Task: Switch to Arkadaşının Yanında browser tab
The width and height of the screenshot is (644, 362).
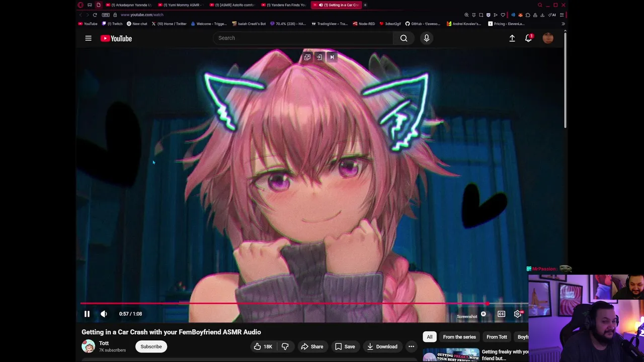Action: tap(129, 5)
